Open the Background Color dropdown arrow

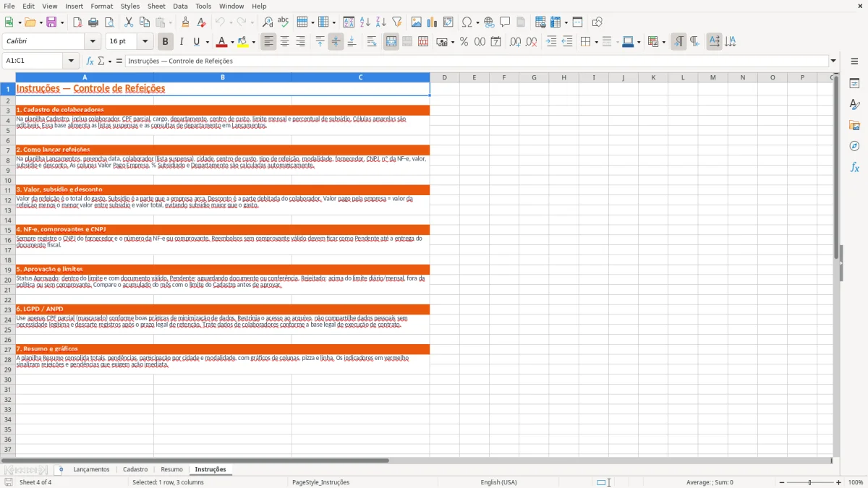[x=253, y=42]
